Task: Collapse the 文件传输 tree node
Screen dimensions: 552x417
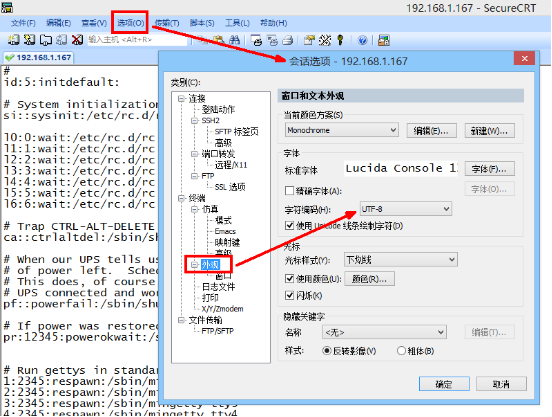Action: pyautogui.click(x=182, y=320)
